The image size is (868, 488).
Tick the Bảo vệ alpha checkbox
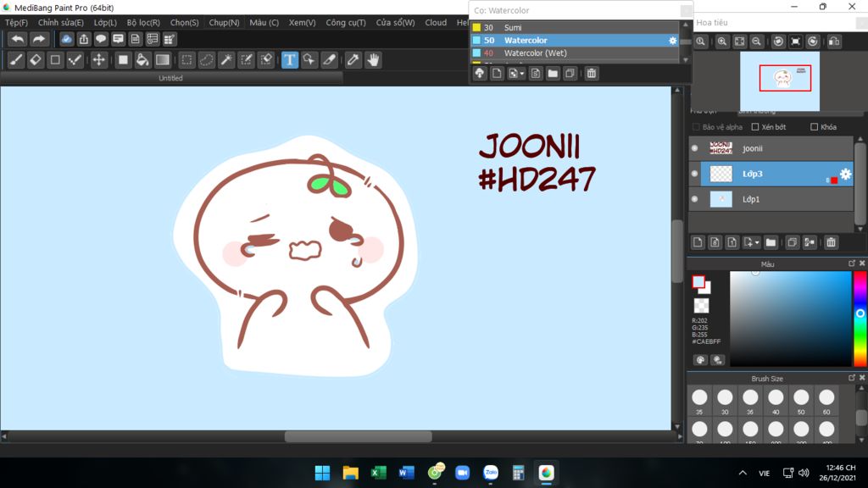[x=697, y=127]
